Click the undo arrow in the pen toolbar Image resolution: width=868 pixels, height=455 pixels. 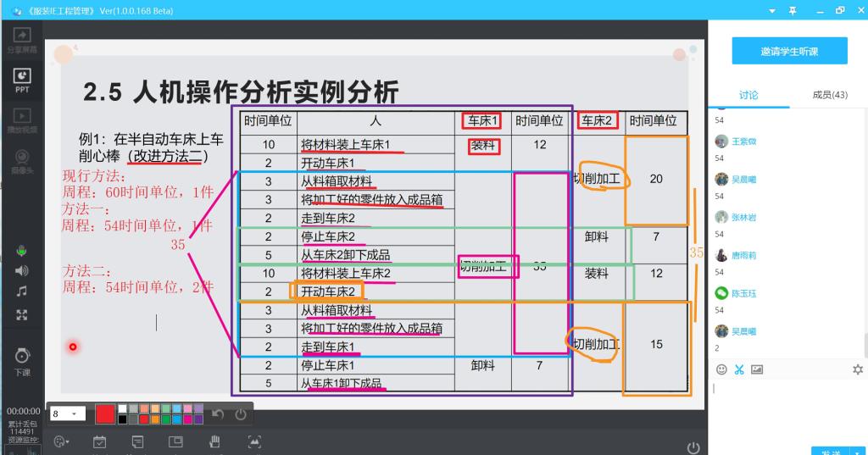coord(218,413)
